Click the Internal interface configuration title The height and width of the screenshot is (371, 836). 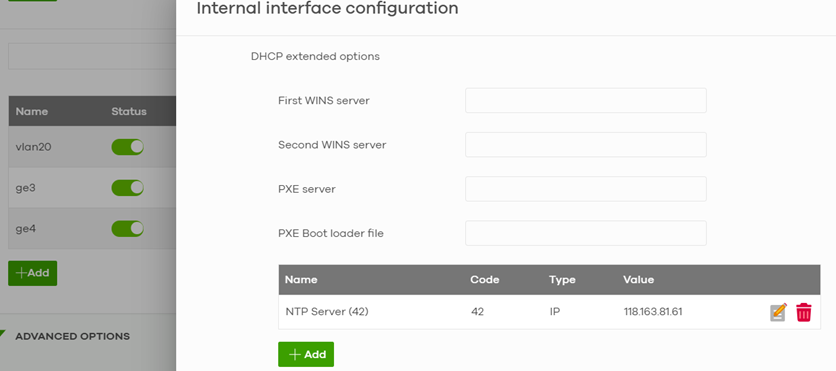point(327,8)
